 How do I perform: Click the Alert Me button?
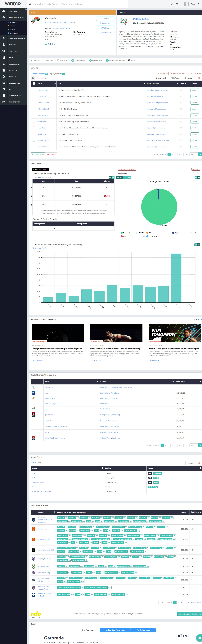pos(105,19)
